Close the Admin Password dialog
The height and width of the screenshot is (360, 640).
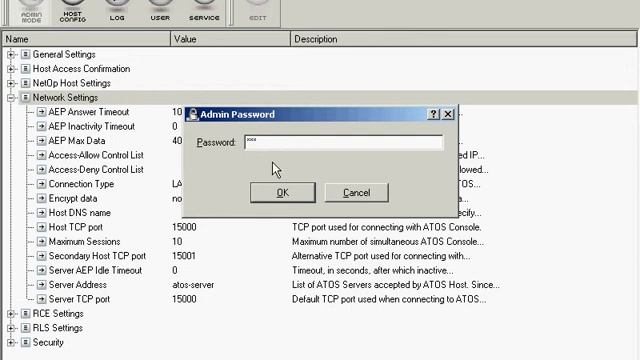pyautogui.click(x=448, y=114)
